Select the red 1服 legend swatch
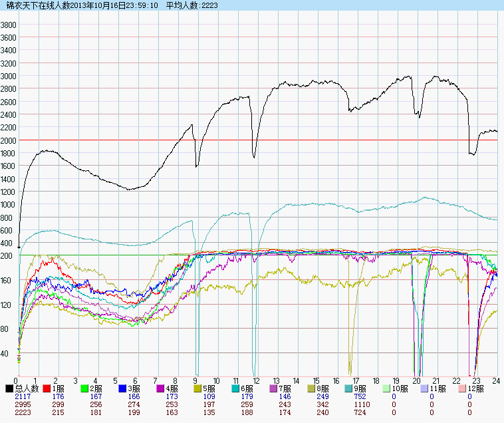 (x=47, y=388)
